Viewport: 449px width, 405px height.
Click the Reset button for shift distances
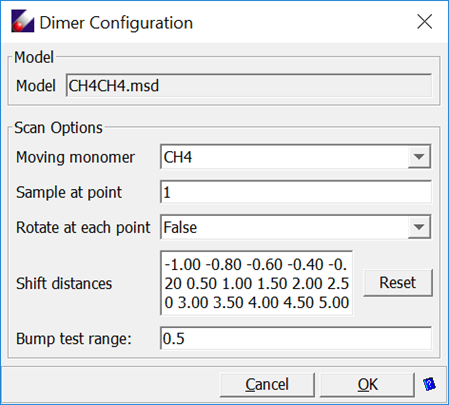[398, 283]
